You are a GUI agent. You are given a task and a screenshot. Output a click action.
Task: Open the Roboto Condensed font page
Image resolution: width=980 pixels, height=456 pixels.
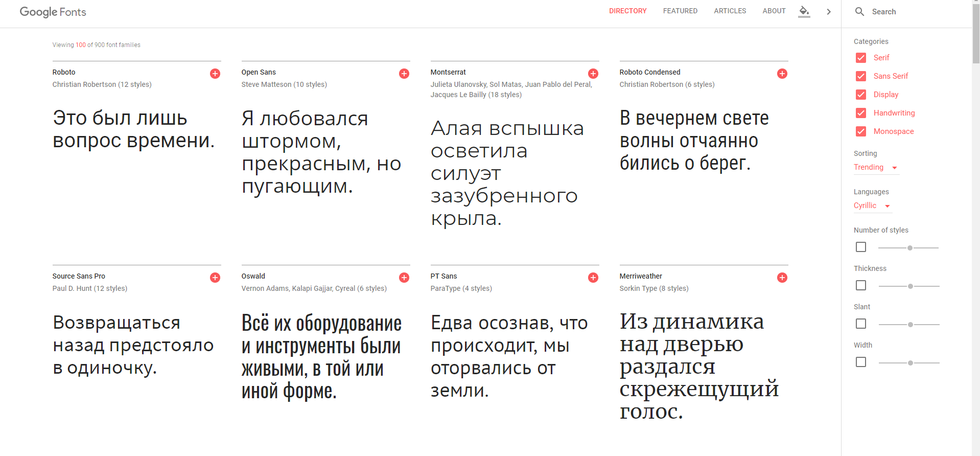pos(650,73)
